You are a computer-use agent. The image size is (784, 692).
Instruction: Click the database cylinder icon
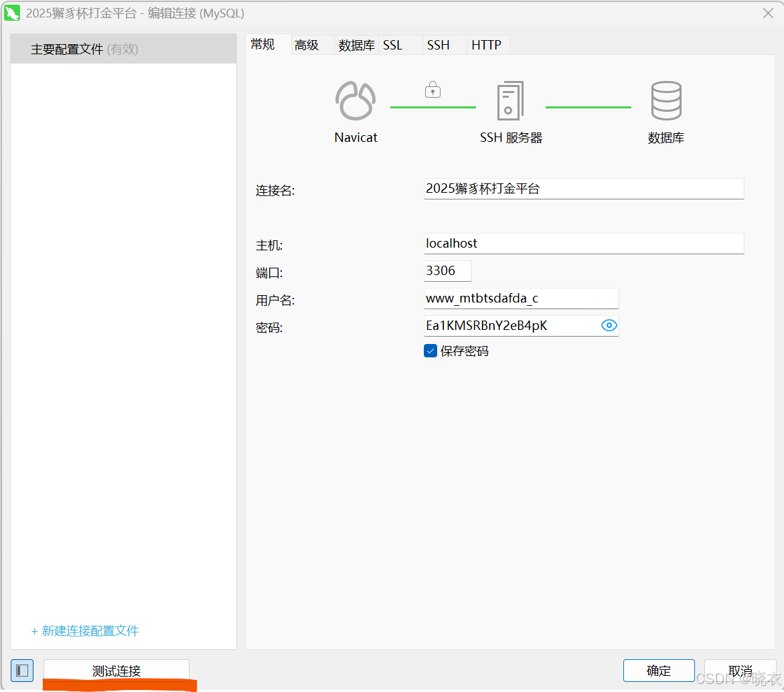click(666, 100)
